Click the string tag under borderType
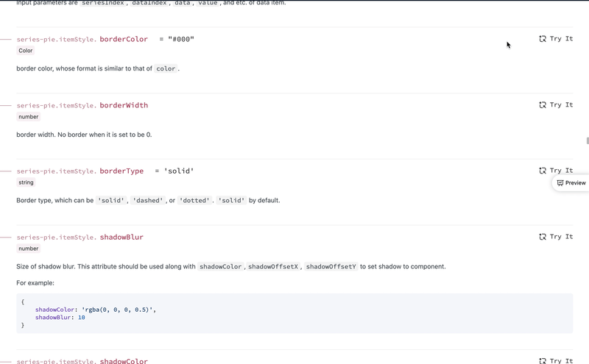This screenshot has height=364, width=589. 26,182
